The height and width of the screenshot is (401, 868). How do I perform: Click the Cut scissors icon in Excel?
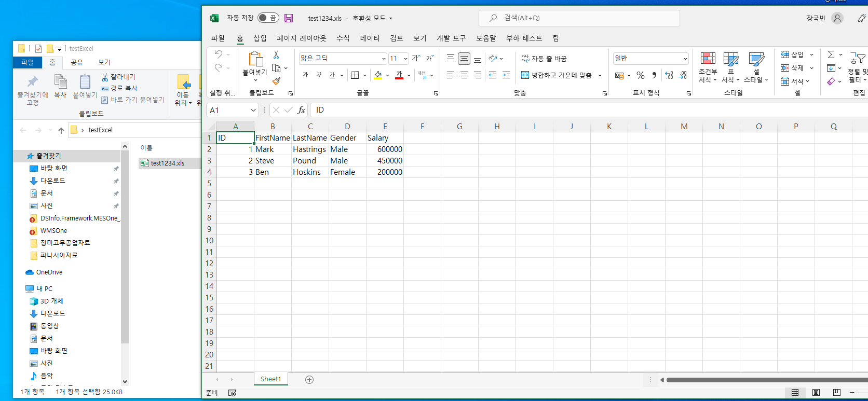tap(276, 55)
